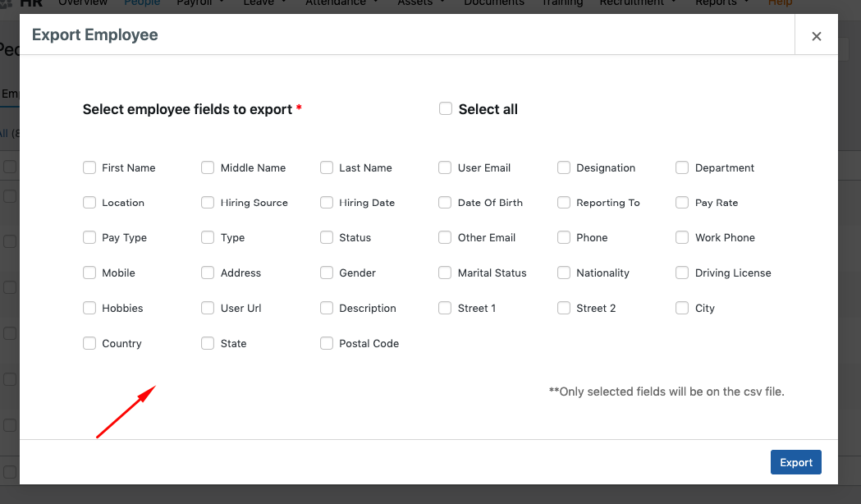This screenshot has height=504, width=861.
Task: Expand the Leave dropdown
Action: coord(259,3)
